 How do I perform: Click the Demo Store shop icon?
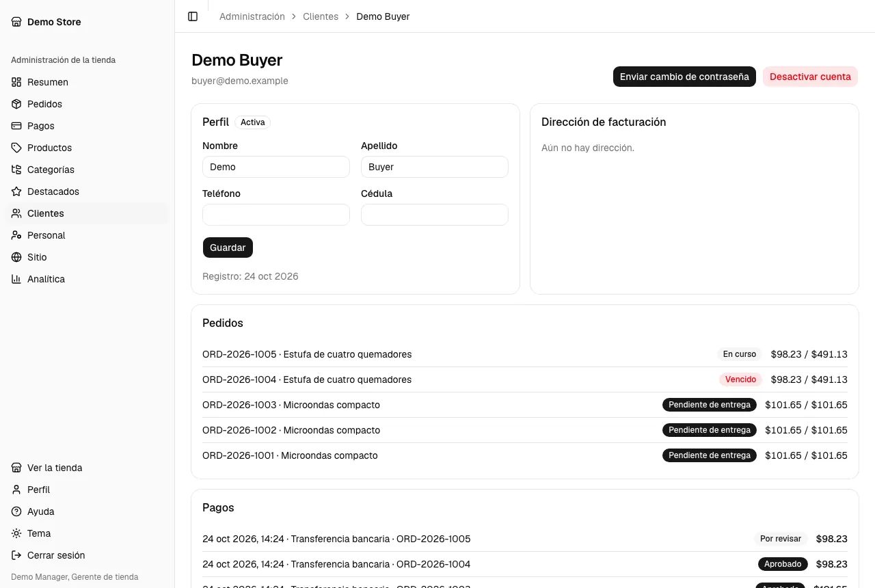point(16,22)
